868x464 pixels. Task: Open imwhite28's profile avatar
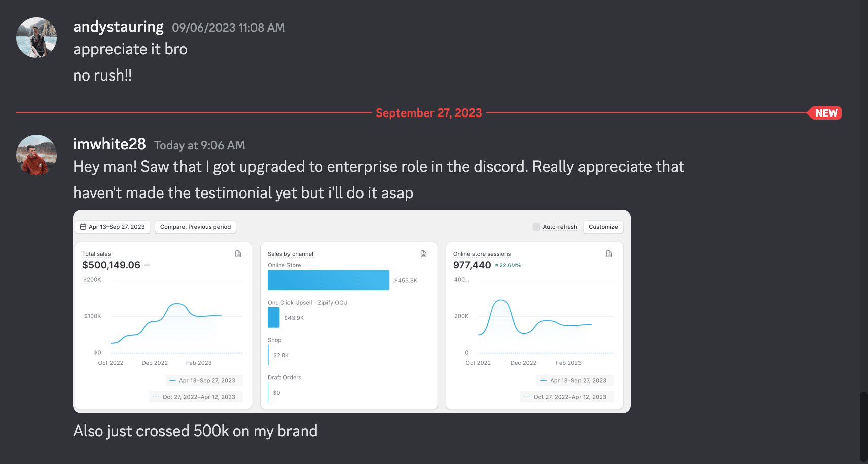point(37,155)
